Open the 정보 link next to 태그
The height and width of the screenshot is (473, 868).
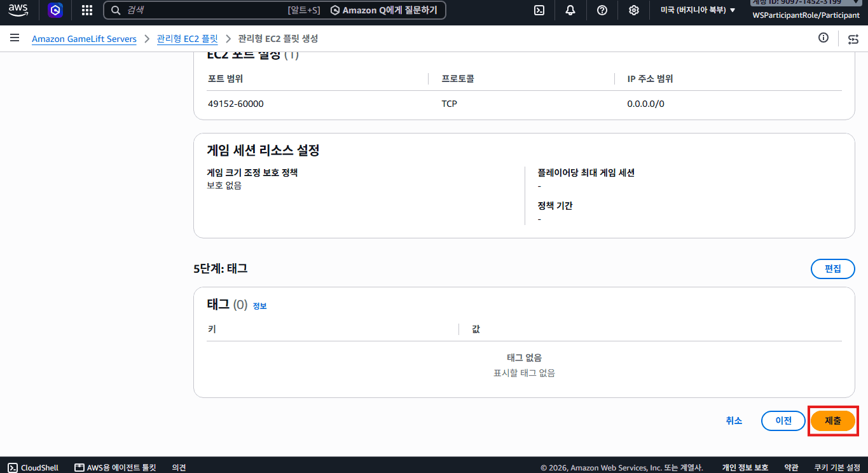[x=259, y=306]
